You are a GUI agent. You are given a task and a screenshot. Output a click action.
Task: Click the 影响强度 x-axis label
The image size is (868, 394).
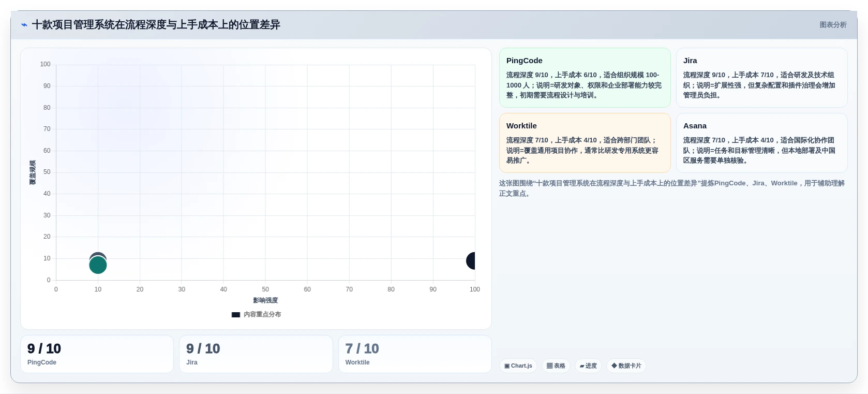click(x=265, y=300)
